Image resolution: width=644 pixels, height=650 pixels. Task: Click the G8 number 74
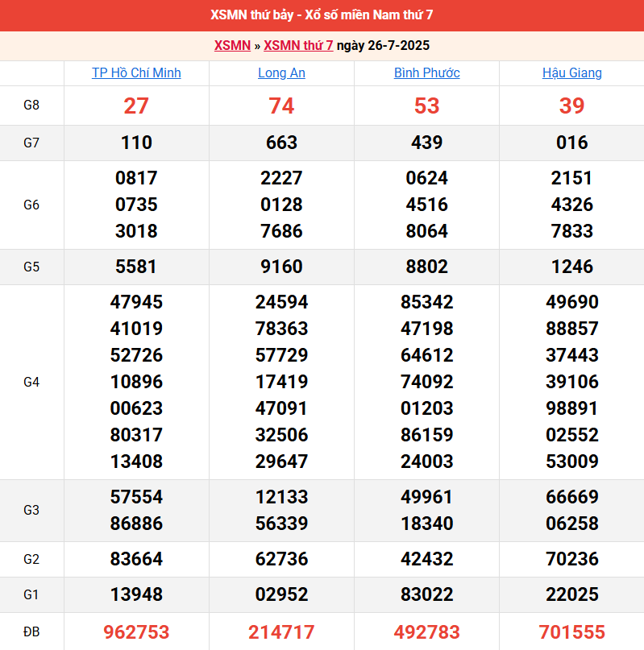281,106
